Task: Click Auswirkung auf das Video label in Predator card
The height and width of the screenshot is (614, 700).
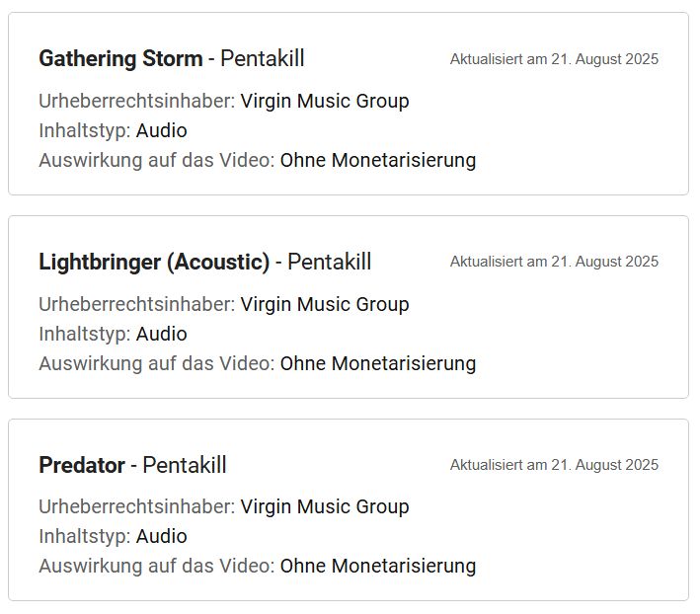Action: pos(157,566)
